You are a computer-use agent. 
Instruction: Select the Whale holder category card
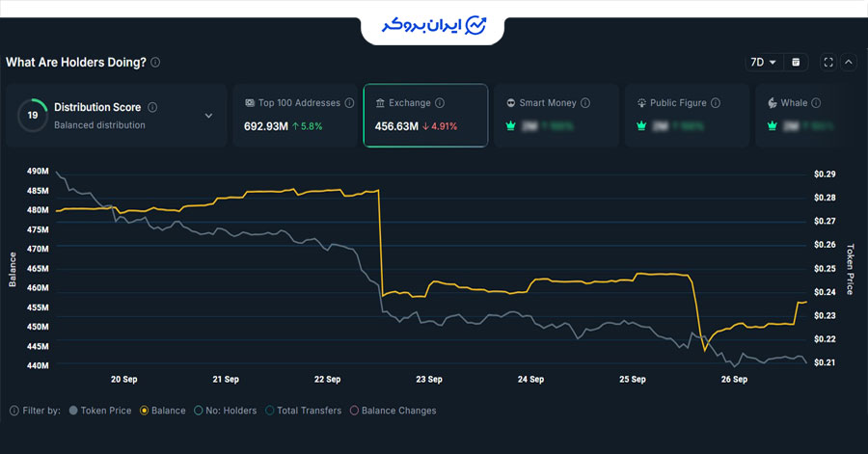(x=802, y=116)
